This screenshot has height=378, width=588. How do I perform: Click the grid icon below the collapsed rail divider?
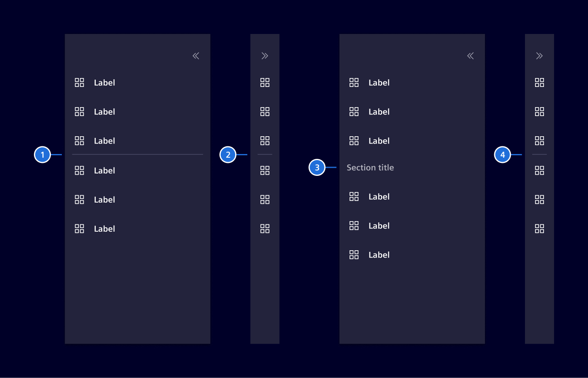pos(265,170)
